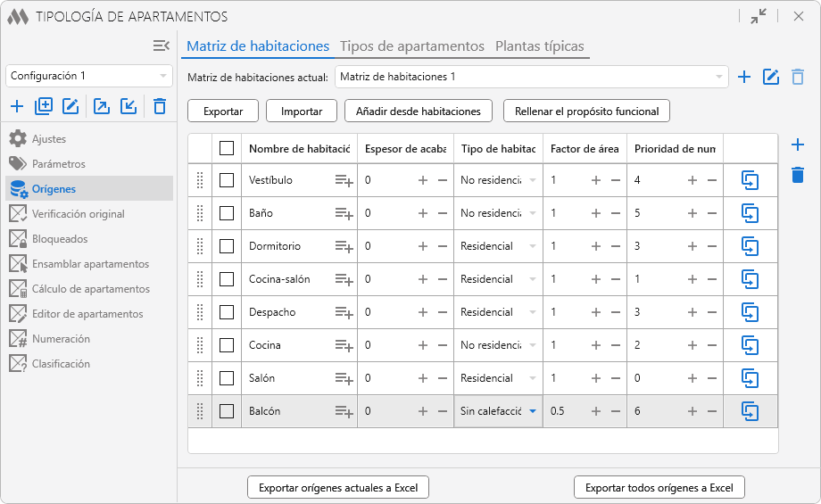
Task: Edit current room matrix with pencil icon
Action: coord(771,78)
